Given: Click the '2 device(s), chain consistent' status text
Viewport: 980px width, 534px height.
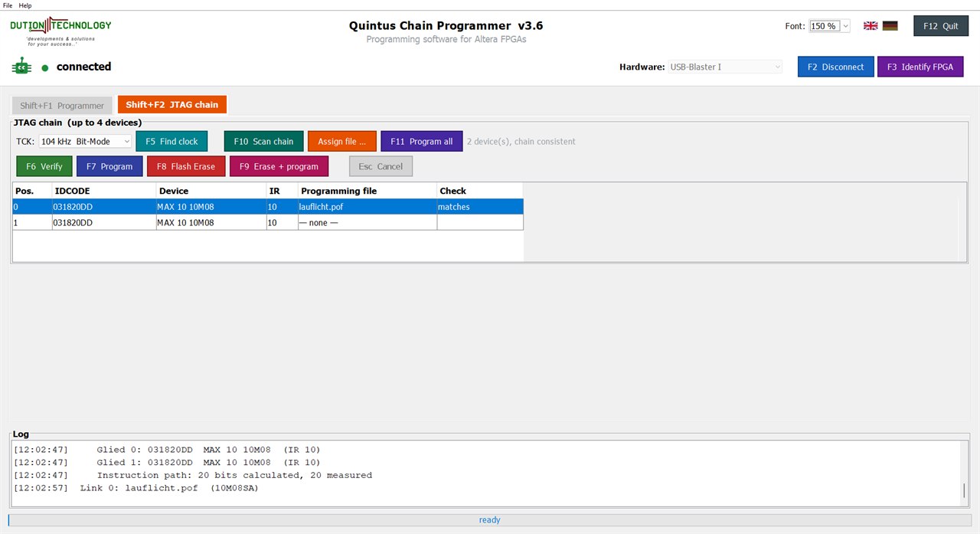Looking at the screenshot, I should [521, 142].
